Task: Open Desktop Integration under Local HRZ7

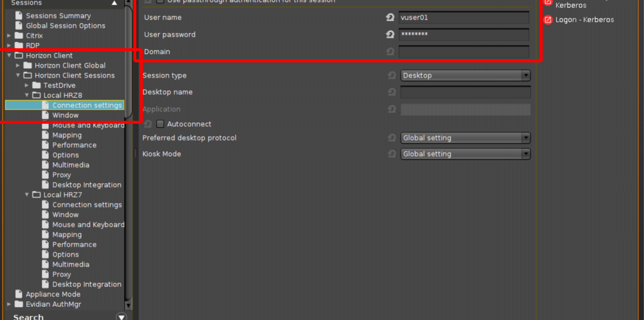Action: [87, 284]
